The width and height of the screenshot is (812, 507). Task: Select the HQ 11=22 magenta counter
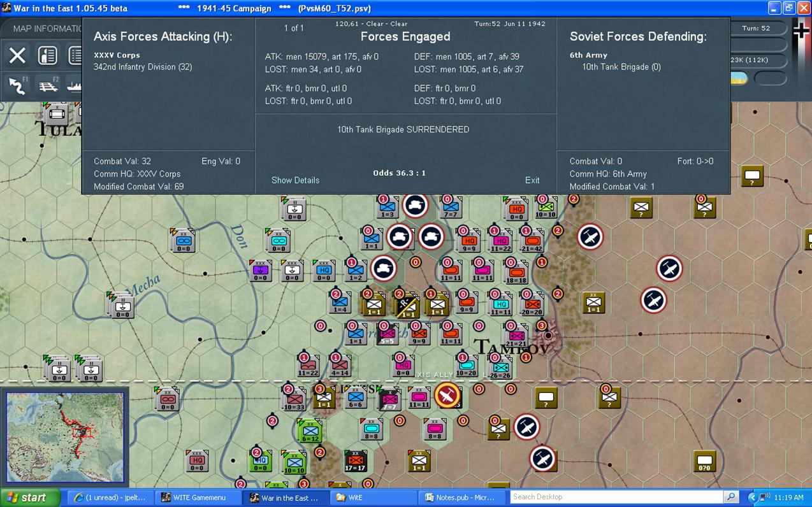[500, 239]
